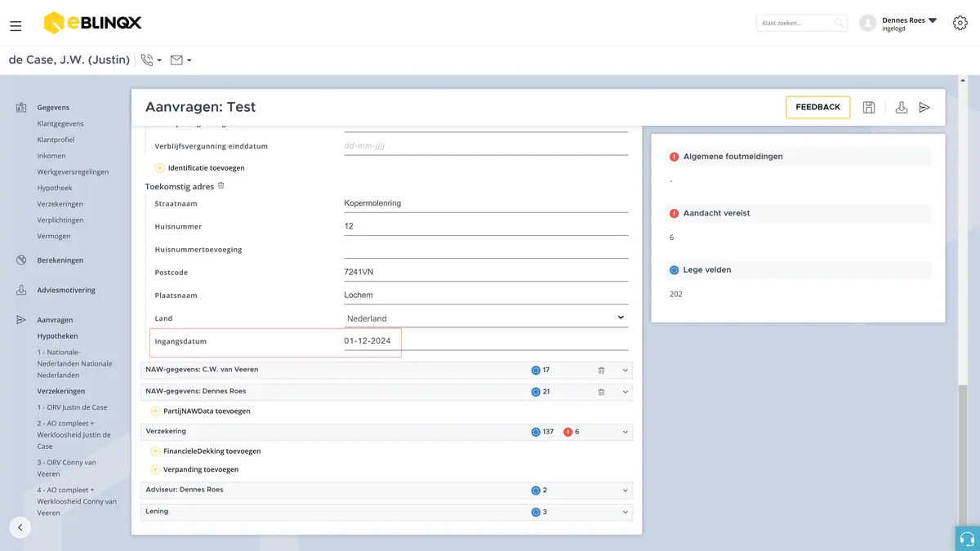Go to Berekeningen in the sidebar

click(60, 260)
